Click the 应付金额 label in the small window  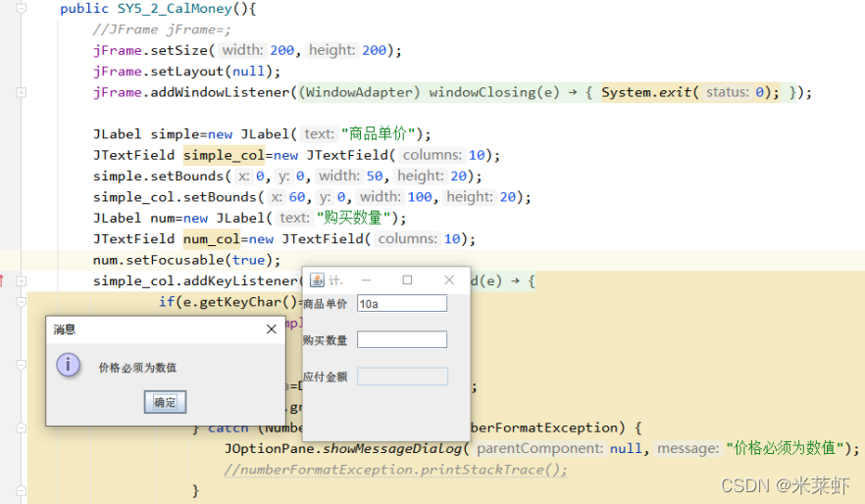pyautogui.click(x=325, y=377)
